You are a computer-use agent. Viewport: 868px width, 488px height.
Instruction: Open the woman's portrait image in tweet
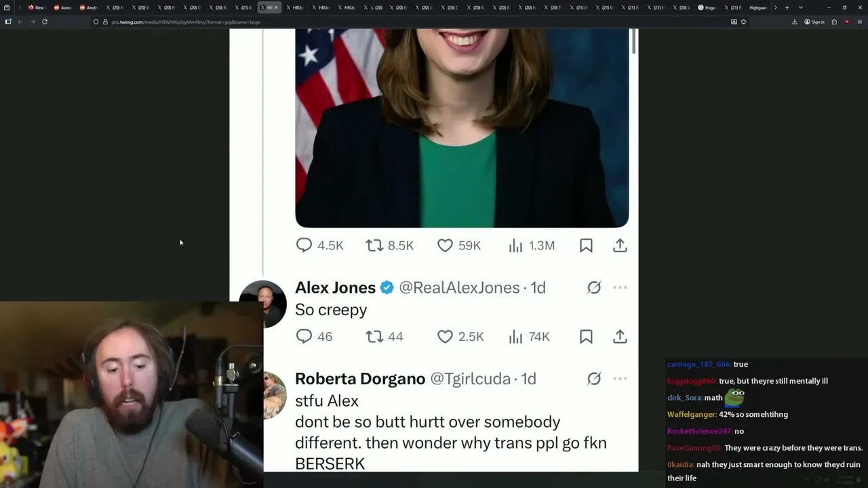[x=462, y=128]
